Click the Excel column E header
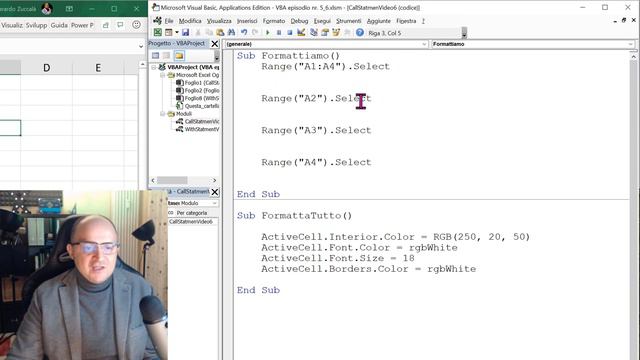Screen dimensions: 640x360 click(98, 68)
